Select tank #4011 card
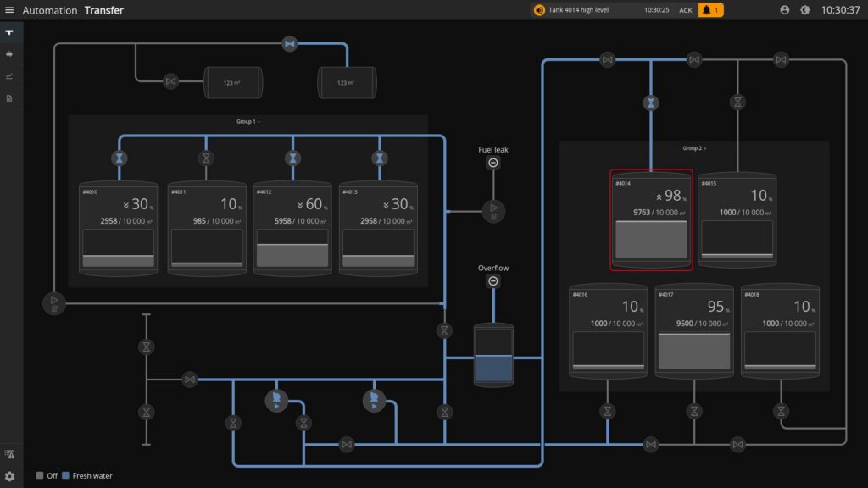Image resolution: width=868 pixels, height=488 pixels. [x=207, y=228]
